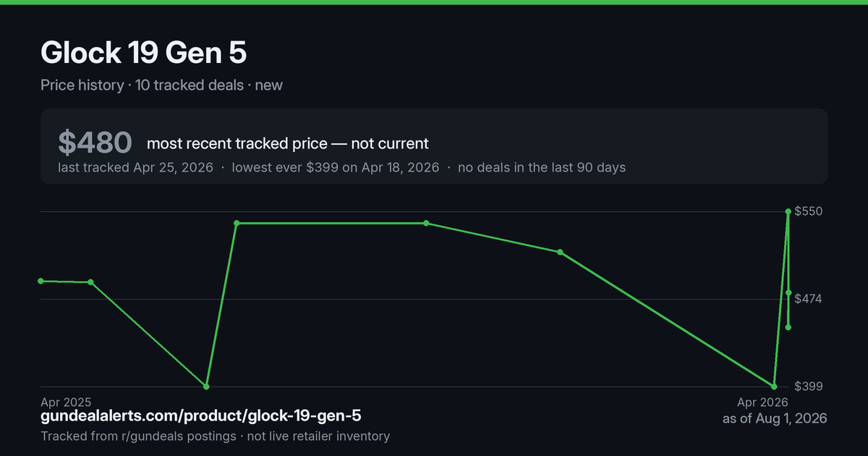Click the 'Tracked from r/gundeals postings' note

(x=138, y=436)
